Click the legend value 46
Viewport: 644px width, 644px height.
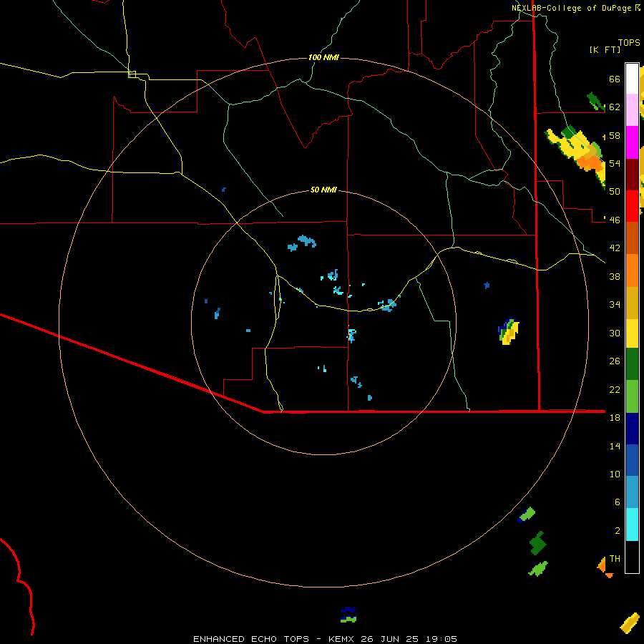[x=615, y=220]
